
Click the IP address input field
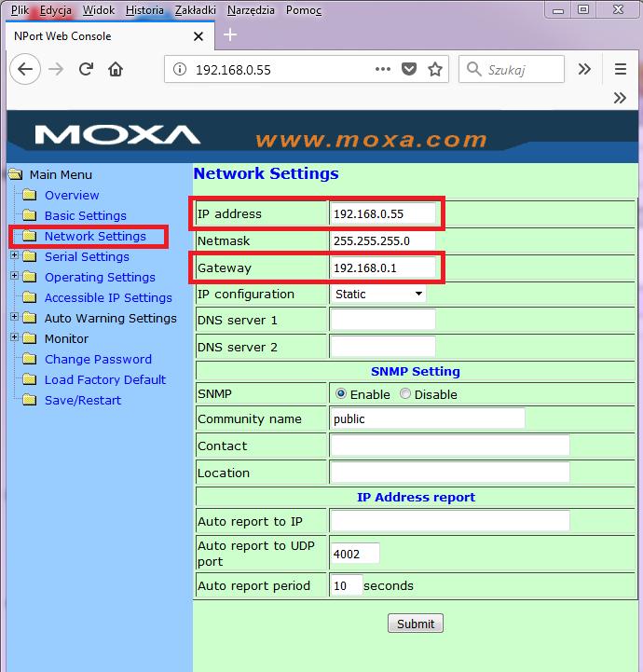[383, 213]
